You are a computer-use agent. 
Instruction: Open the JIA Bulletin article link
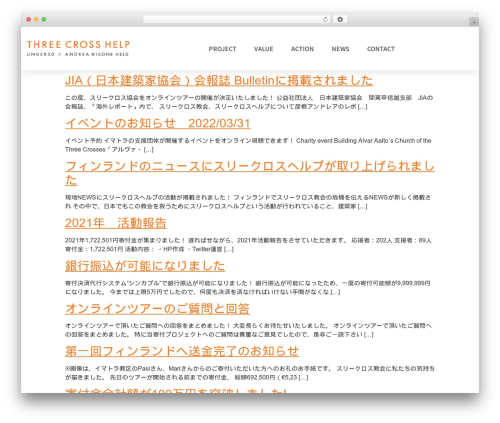pos(219,80)
